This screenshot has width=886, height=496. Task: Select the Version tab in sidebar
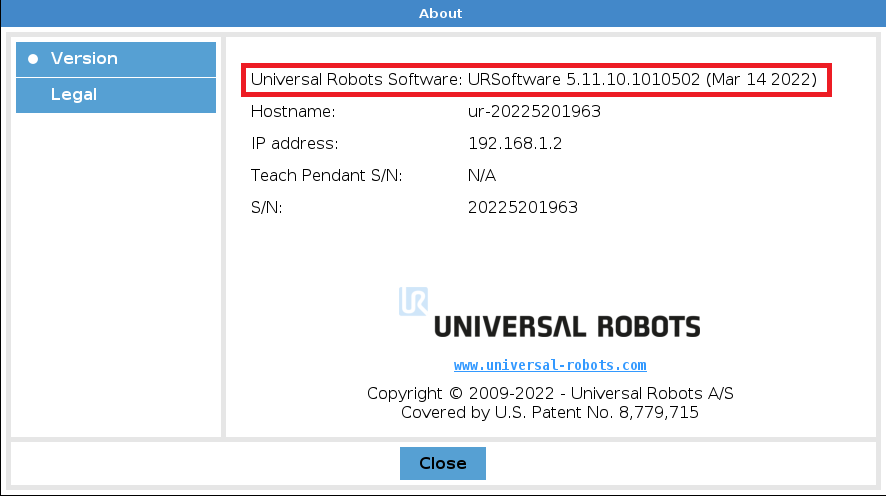116,59
